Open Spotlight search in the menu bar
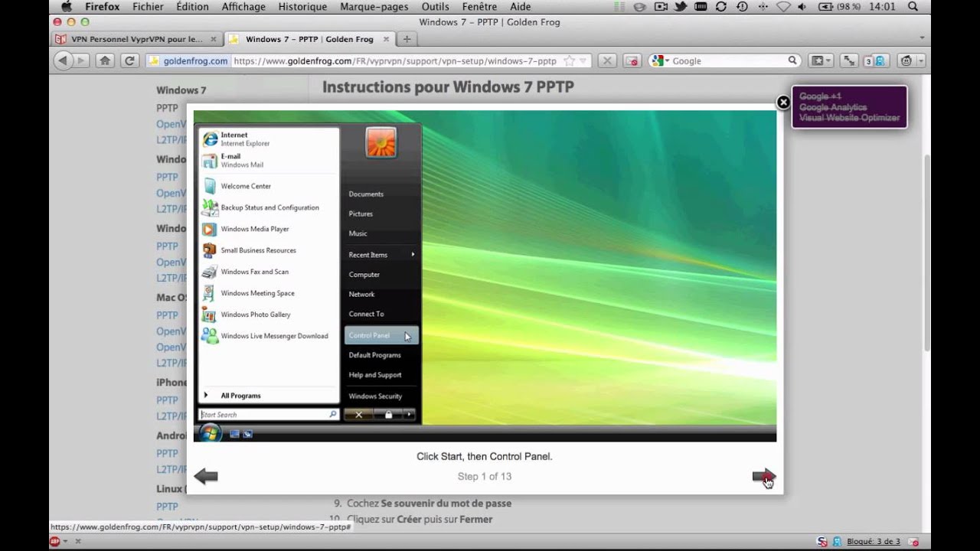 913,7
